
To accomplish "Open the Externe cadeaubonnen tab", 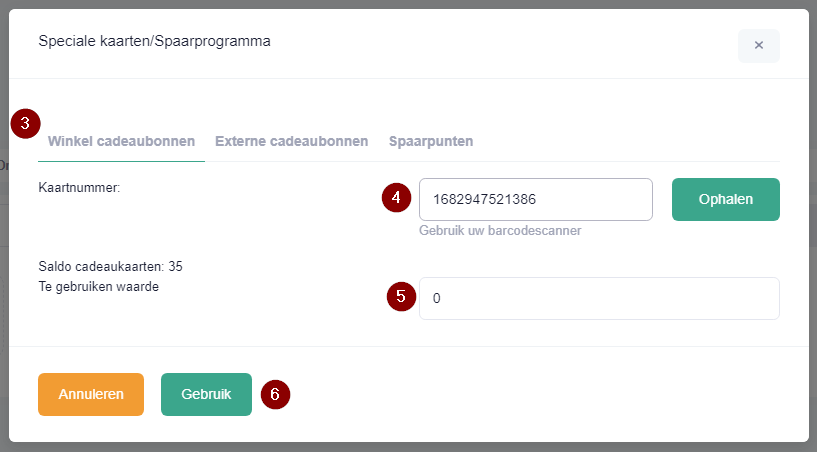I will (x=291, y=141).
